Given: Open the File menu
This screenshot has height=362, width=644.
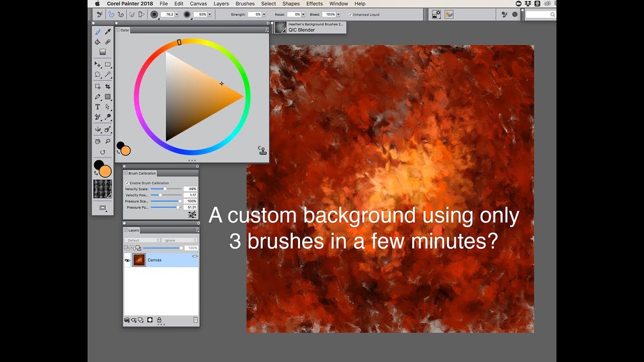Looking at the screenshot, I should (164, 4).
